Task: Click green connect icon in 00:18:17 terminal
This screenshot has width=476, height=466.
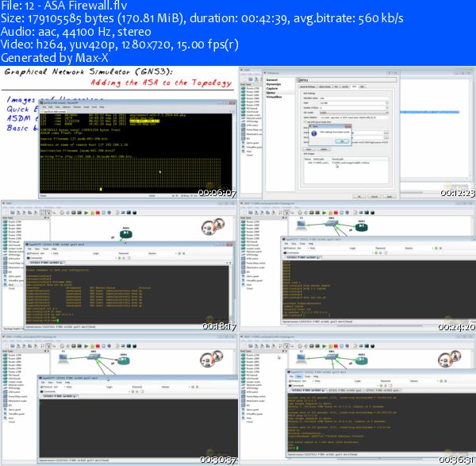Action: [179, 253]
